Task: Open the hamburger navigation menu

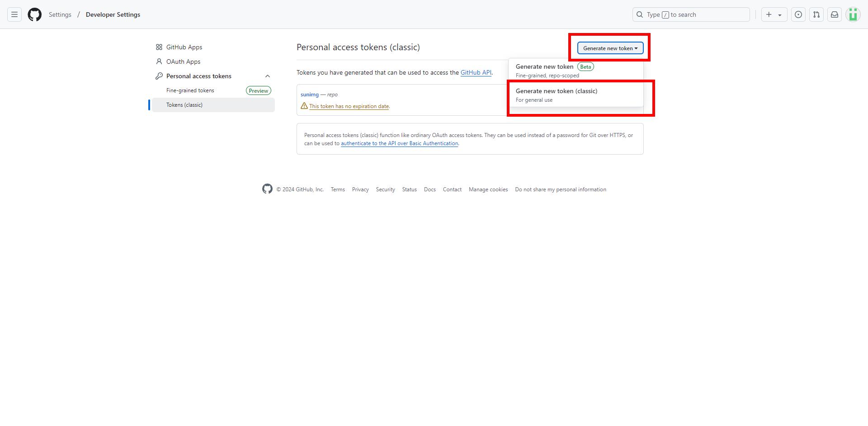Action: (x=14, y=14)
